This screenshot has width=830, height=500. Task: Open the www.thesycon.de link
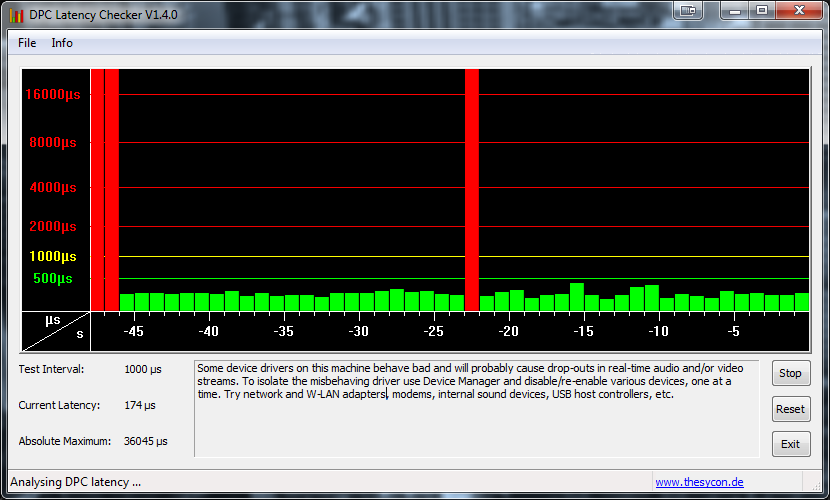click(699, 482)
